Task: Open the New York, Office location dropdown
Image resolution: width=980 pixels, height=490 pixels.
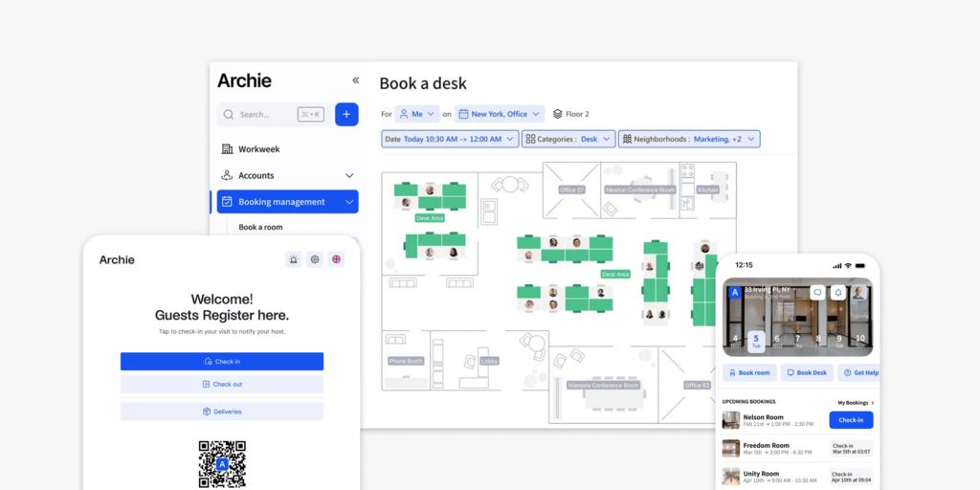Action: click(500, 114)
